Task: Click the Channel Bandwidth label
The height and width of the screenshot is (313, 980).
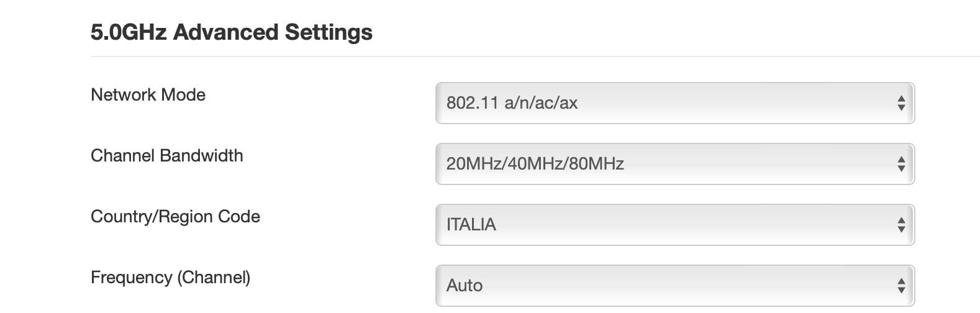Action: click(166, 156)
